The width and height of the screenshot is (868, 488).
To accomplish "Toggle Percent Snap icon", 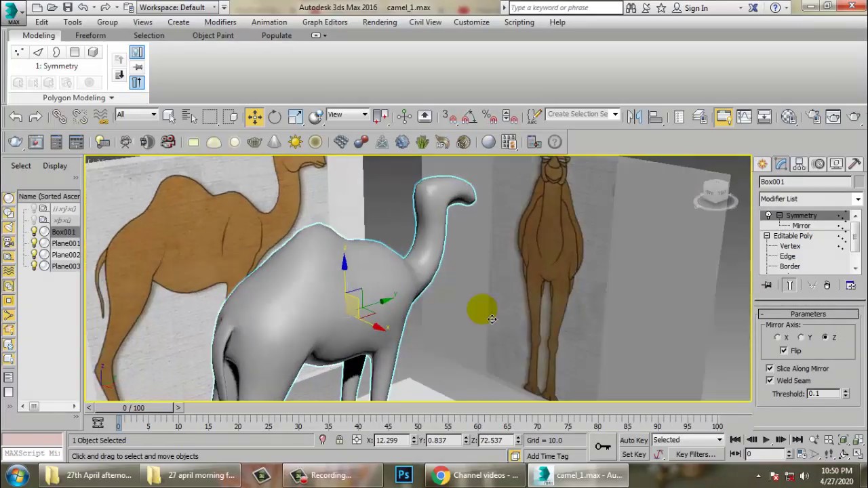I will pos(490,117).
